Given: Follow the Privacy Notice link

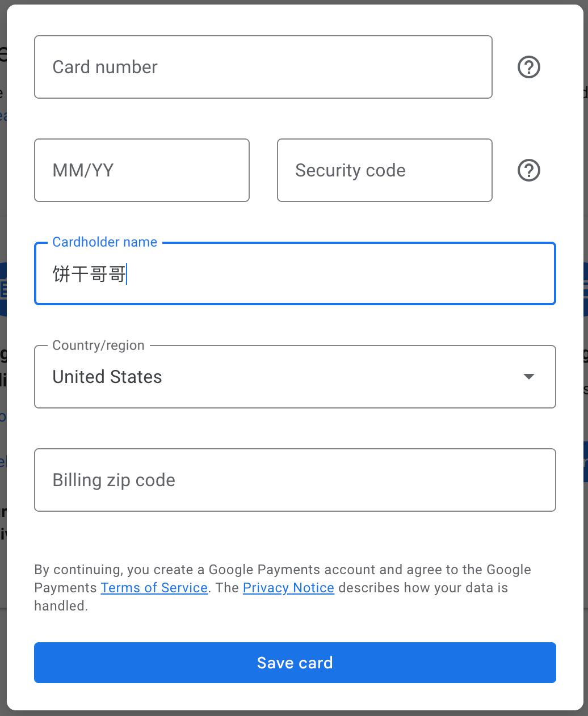Looking at the screenshot, I should coord(288,588).
